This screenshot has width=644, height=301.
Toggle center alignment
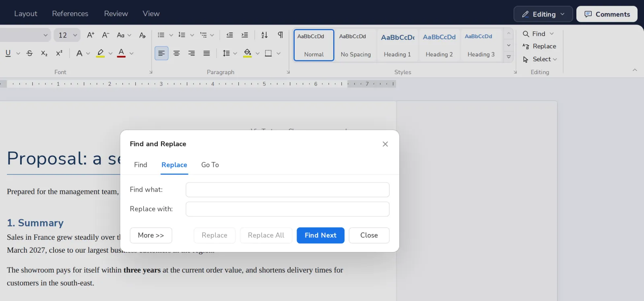[x=176, y=53]
